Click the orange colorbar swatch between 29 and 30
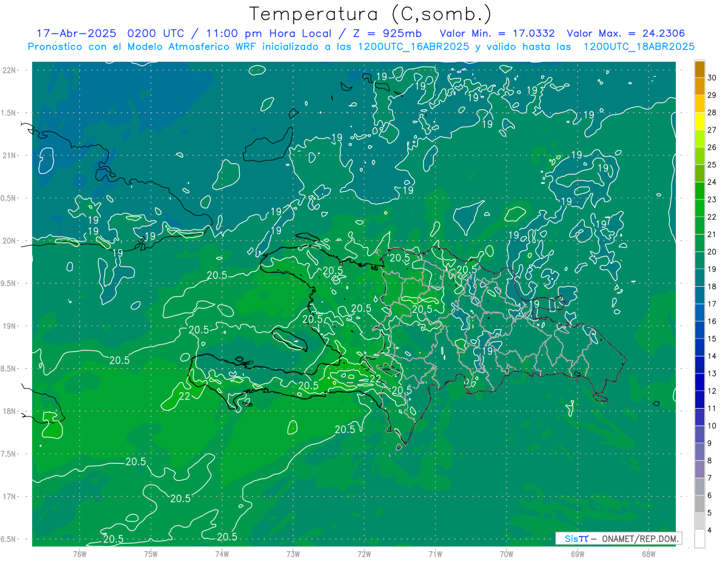Screen dimensions: 728x562 click(x=699, y=87)
